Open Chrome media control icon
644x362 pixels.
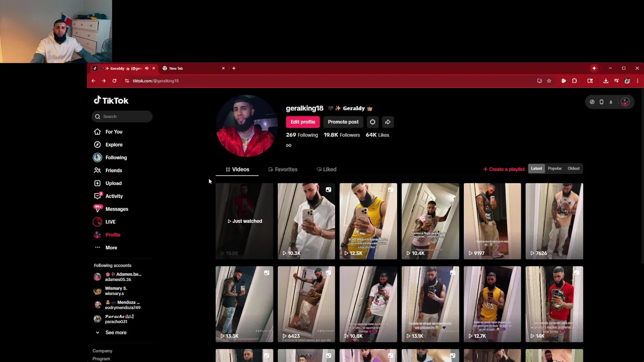(x=616, y=81)
